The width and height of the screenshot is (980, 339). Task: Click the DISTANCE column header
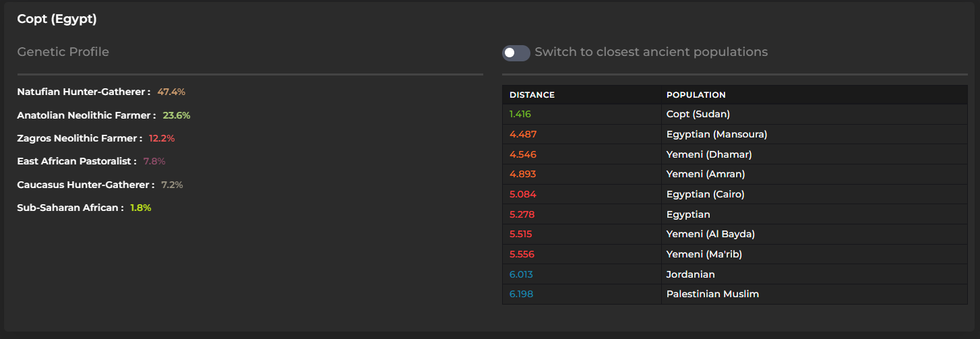coord(532,95)
